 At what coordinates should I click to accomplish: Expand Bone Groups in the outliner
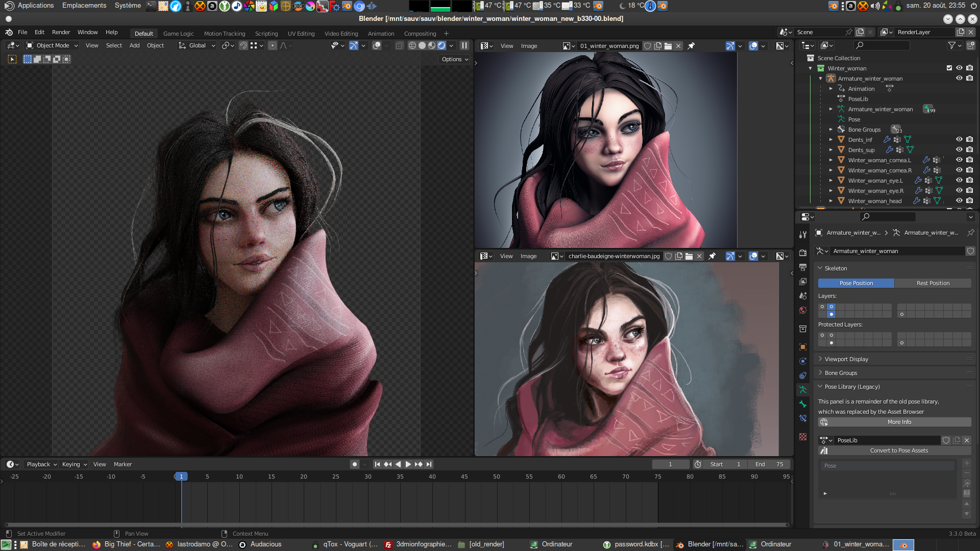831,130
